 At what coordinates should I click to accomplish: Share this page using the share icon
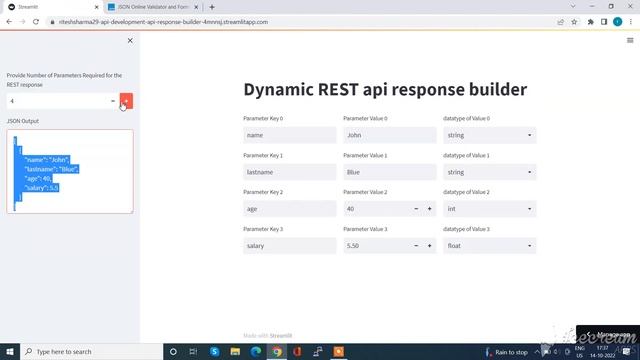click(x=560, y=22)
